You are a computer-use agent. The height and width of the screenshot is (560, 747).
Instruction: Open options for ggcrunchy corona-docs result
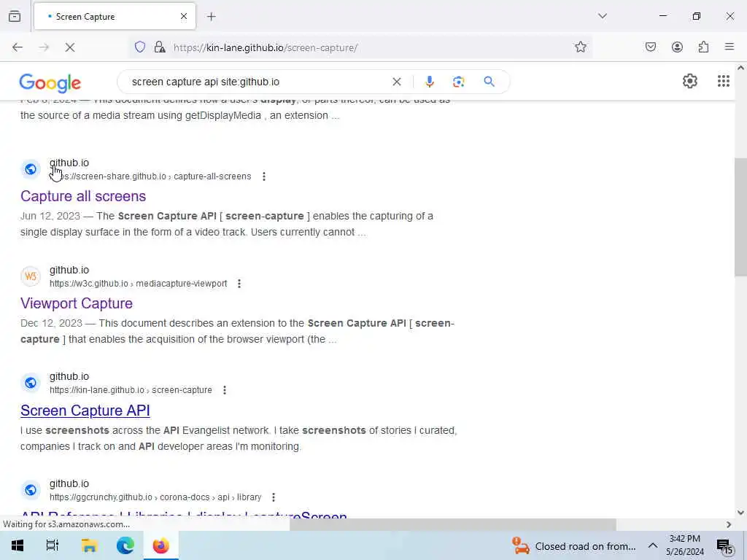coord(274,497)
